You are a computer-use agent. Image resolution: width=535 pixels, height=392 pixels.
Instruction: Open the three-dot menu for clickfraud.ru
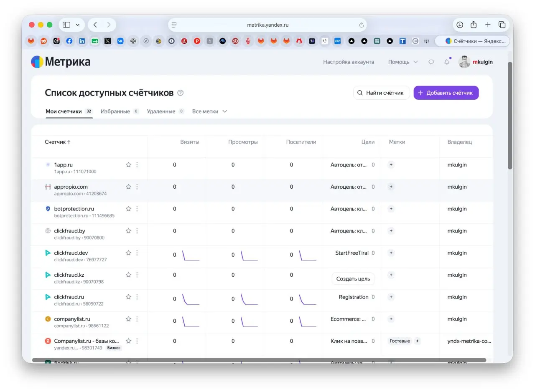coord(137,297)
